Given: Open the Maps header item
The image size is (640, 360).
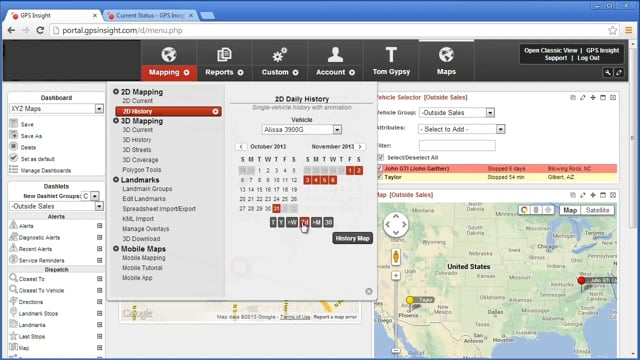Looking at the screenshot, I should tap(446, 61).
